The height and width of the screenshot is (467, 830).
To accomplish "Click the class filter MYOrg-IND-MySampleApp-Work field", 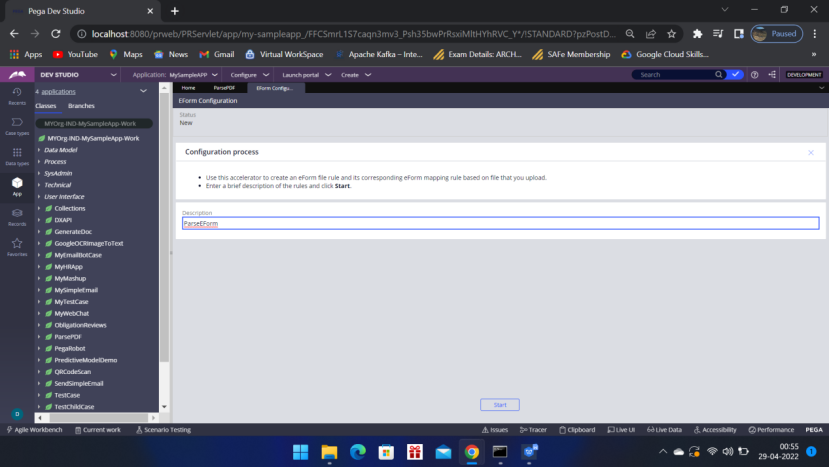I will pos(94,123).
